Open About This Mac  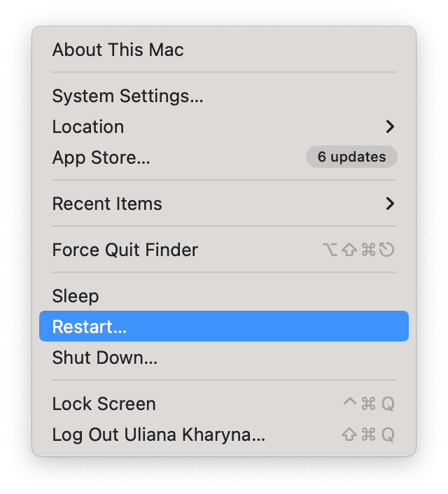coord(118,50)
